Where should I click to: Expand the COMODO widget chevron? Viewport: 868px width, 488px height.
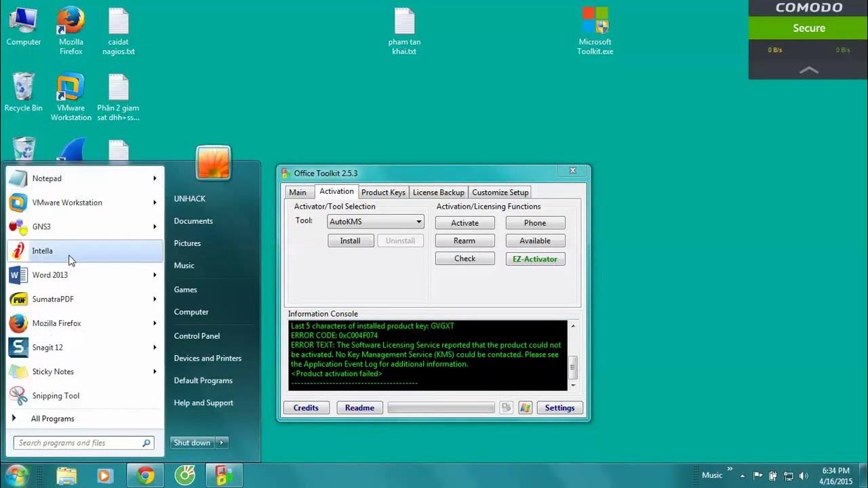(809, 70)
